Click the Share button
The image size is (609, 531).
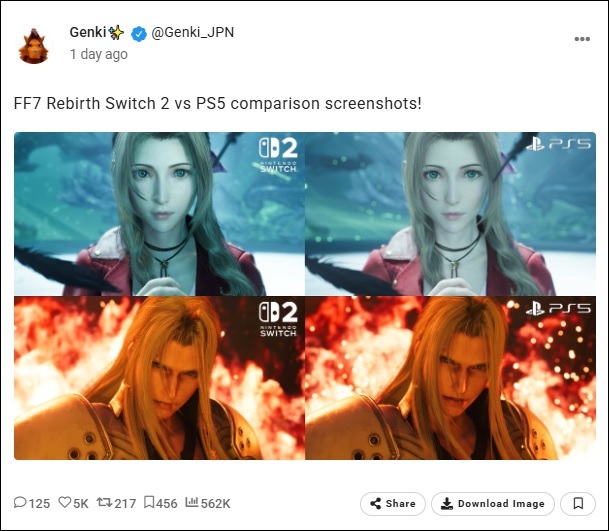(393, 504)
